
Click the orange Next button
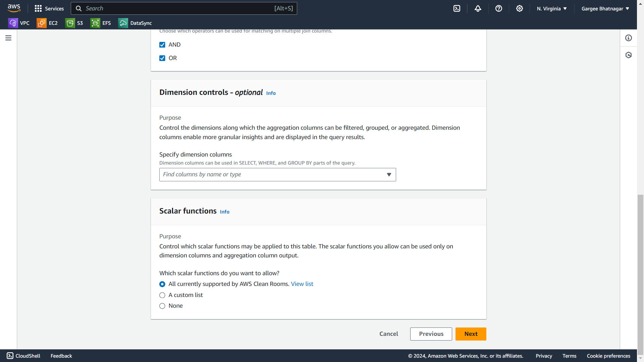tap(471, 334)
